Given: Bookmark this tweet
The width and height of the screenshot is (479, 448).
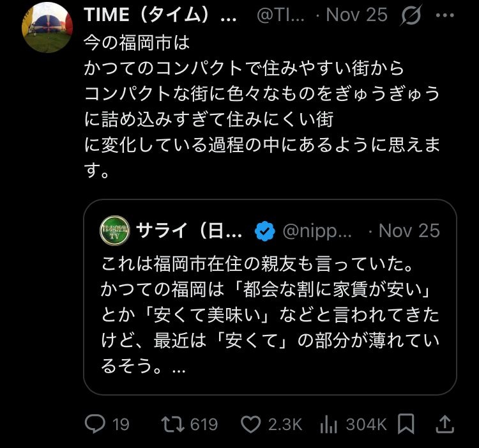Looking at the screenshot, I should 406,423.
